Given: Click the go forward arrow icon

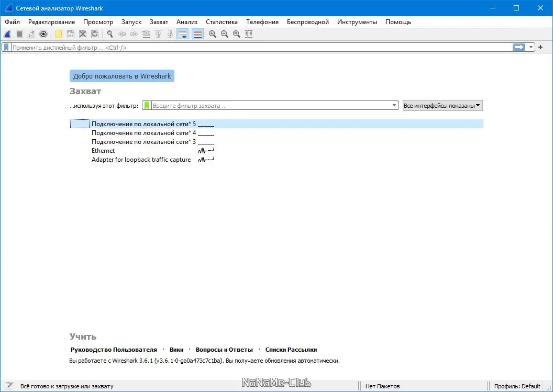Looking at the screenshot, I should (x=134, y=34).
